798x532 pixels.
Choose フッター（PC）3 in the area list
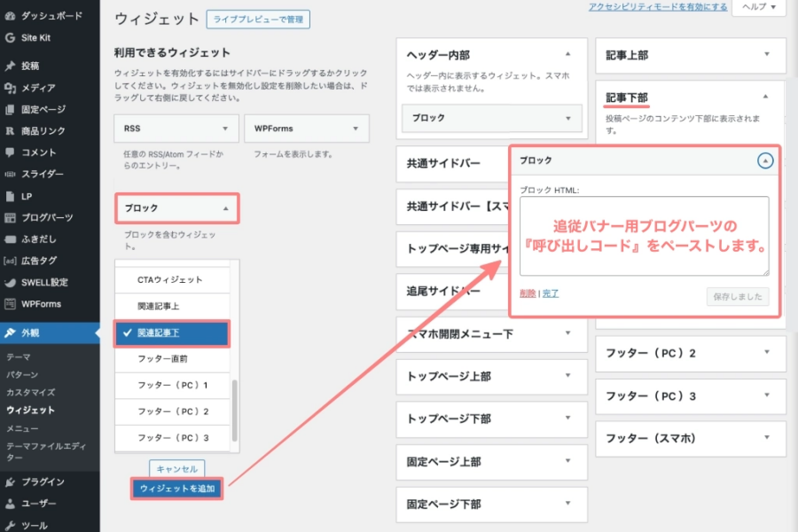(x=172, y=438)
